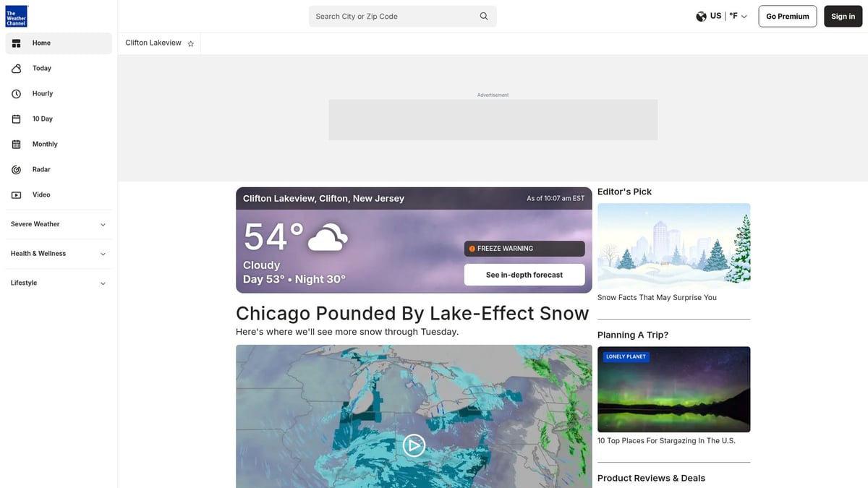
Task: Toggle the Clifton Lakeview favorite star
Action: click(x=190, y=43)
